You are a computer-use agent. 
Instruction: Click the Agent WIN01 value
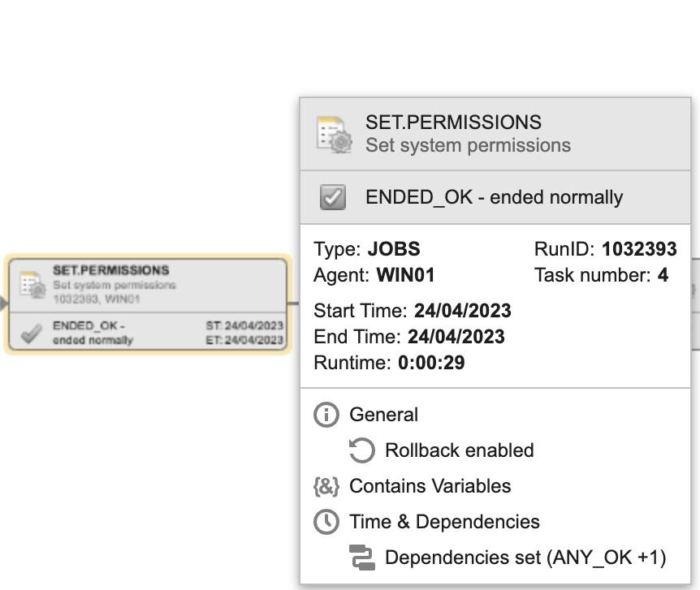(405, 275)
